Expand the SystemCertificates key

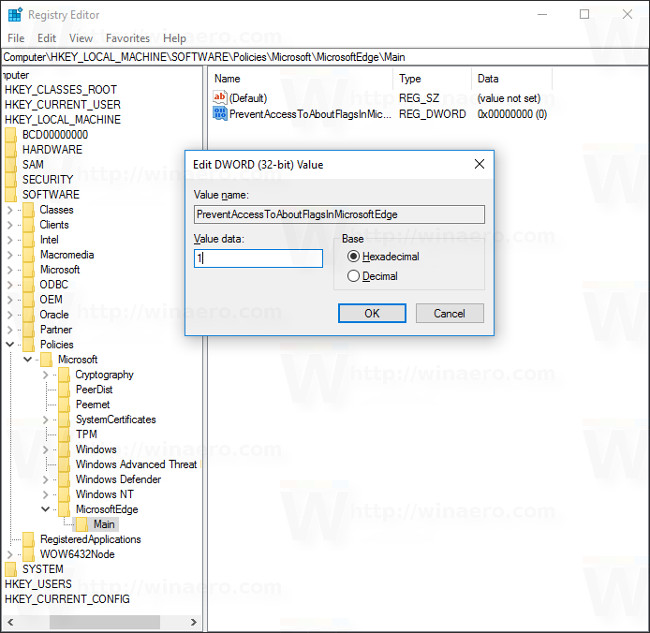coord(46,420)
